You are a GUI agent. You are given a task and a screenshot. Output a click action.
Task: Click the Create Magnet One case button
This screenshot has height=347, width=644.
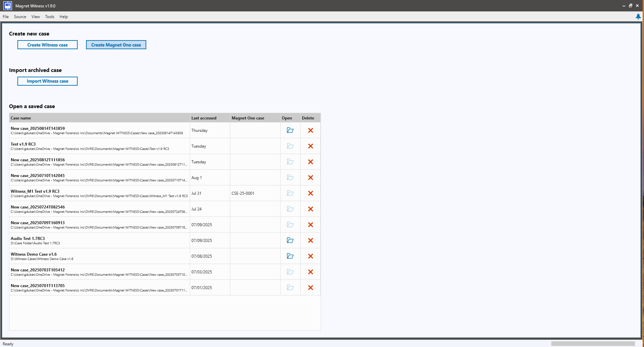[116, 45]
